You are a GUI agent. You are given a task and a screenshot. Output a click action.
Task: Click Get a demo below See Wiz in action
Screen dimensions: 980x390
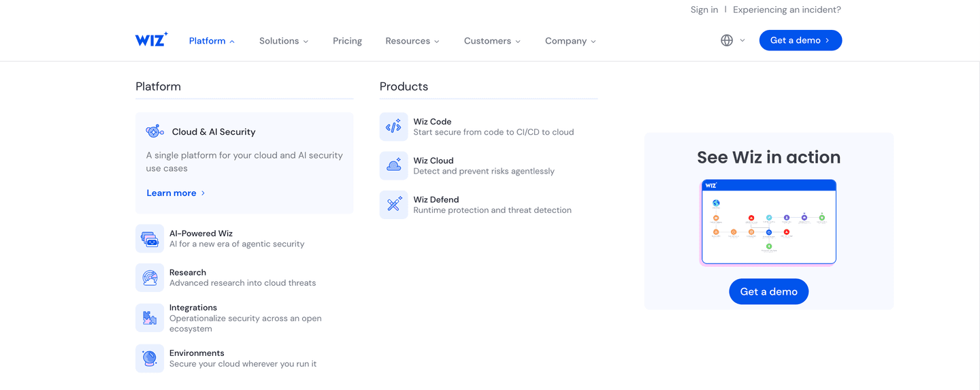[768, 291]
